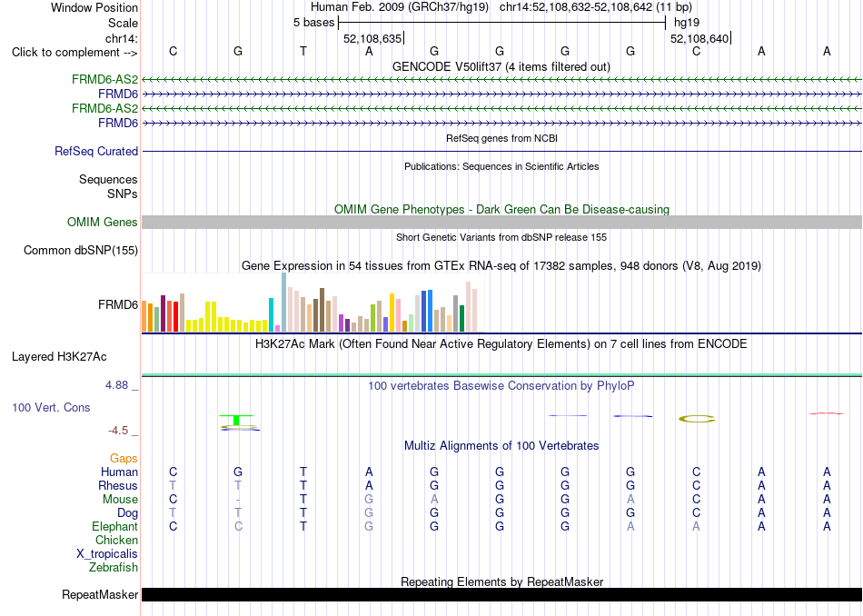The width and height of the screenshot is (863, 616).
Task: Click the tallest steel-blue bar in the GTEx chart
Action: 284,303
